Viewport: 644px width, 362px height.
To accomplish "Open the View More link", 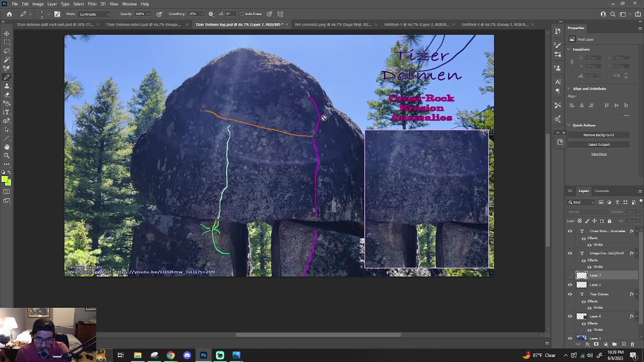I will [599, 154].
